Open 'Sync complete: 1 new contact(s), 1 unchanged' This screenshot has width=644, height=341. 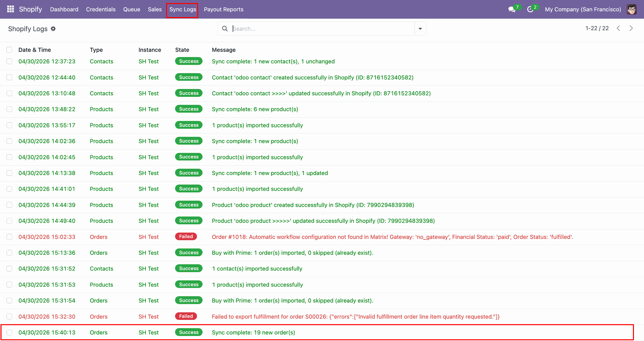pyautogui.click(x=273, y=61)
